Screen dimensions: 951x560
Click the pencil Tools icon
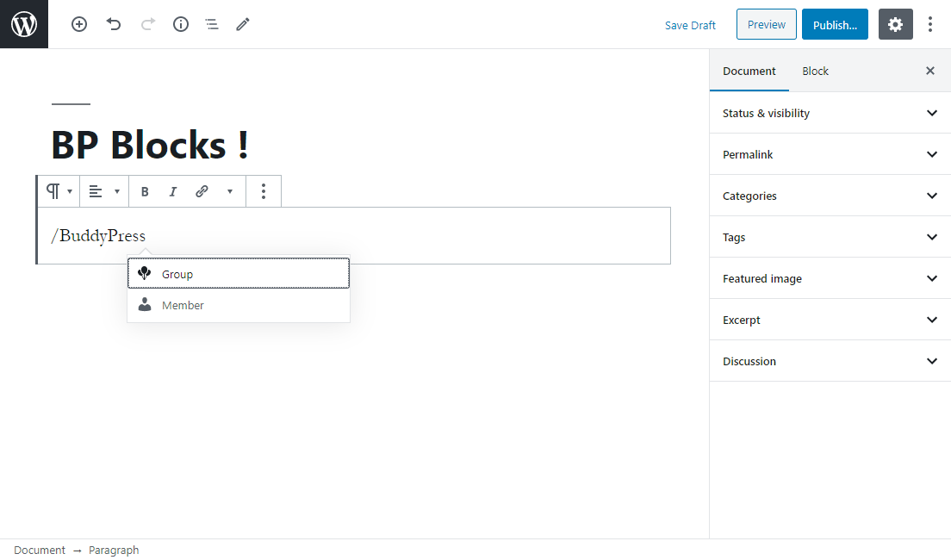[x=243, y=24]
